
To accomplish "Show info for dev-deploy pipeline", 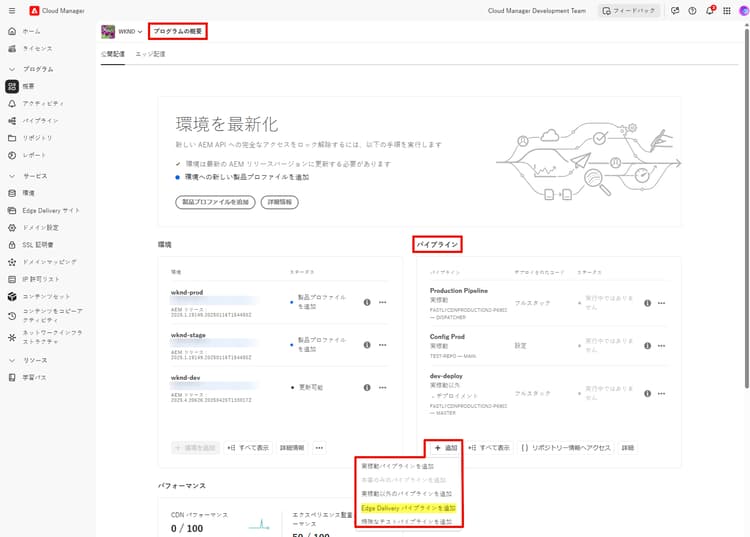I will tap(647, 394).
